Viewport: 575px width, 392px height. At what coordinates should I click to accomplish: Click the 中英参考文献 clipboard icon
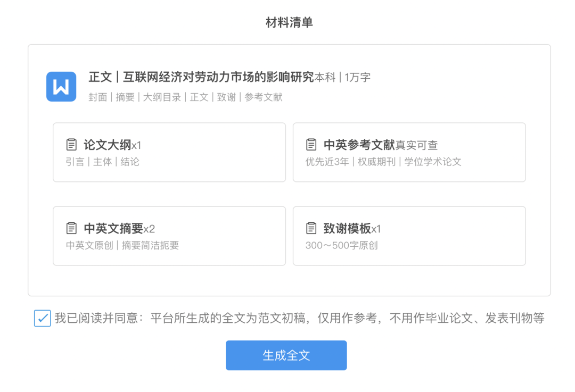pyautogui.click(x=311, y=145)
